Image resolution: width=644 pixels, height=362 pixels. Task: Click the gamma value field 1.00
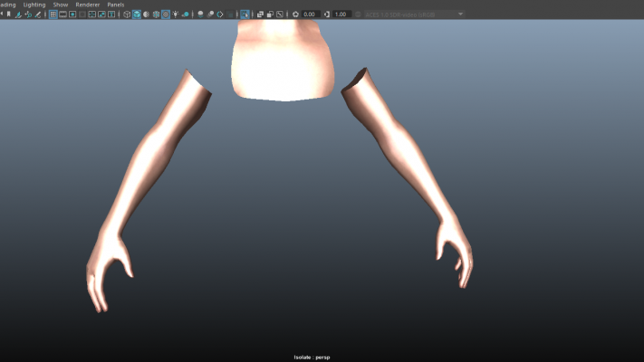341,14
